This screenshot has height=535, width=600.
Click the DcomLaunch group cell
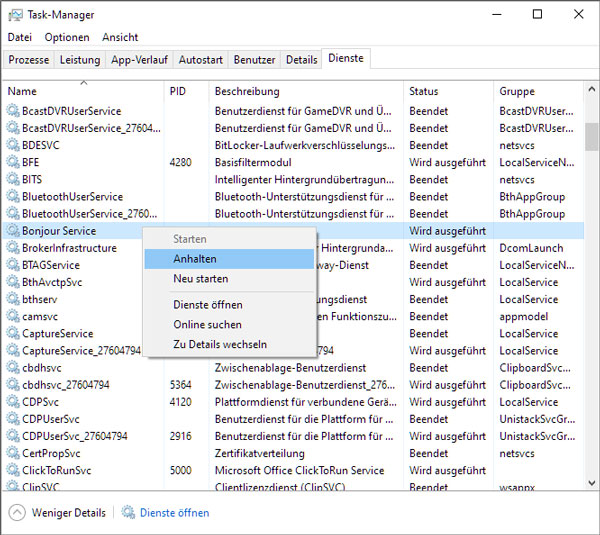coord(531,248)
